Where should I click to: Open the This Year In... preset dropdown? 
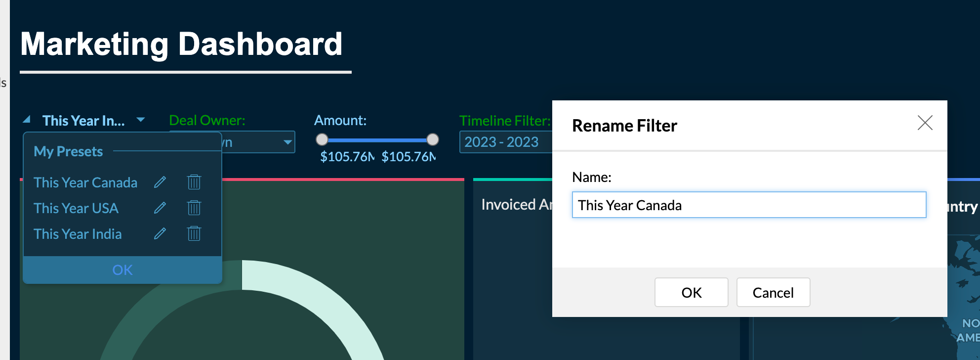pyautogui.click(x=141, y=120)
